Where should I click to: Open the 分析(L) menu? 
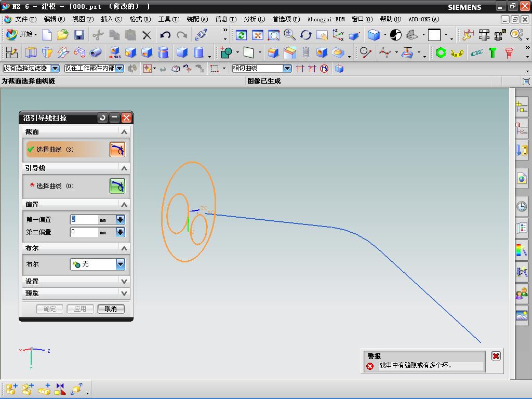click(x=255, y=19)
